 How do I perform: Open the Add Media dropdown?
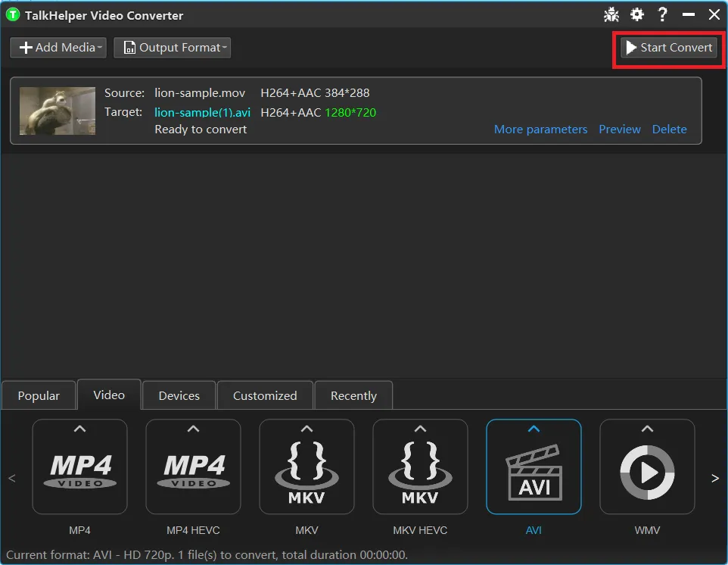(x=58, y=48)
